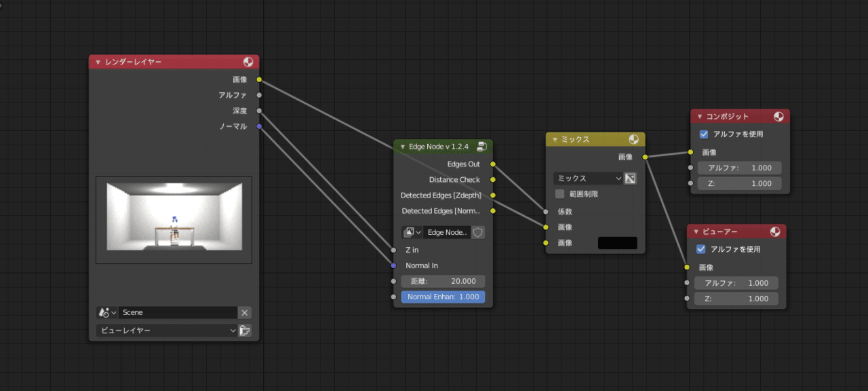
Task: Click node group icon in Edge Node header
Action: (x=481, y=146)
